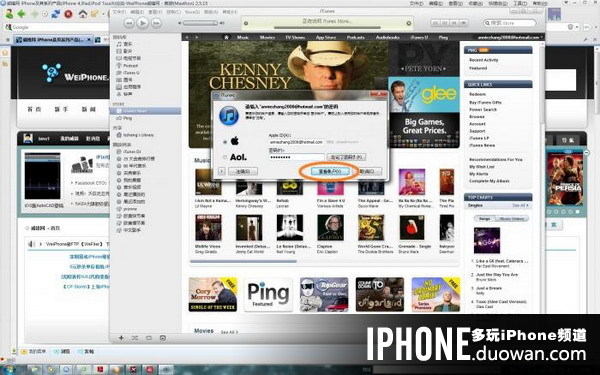Click the iTunes next track button
The height and width of the screenshot is (375, 600).
(x=156, y=23)
